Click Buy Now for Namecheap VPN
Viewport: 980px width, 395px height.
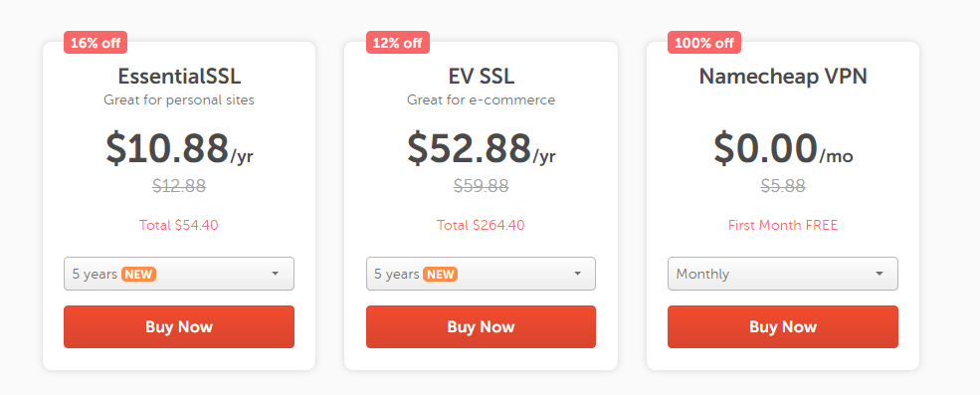782,326
